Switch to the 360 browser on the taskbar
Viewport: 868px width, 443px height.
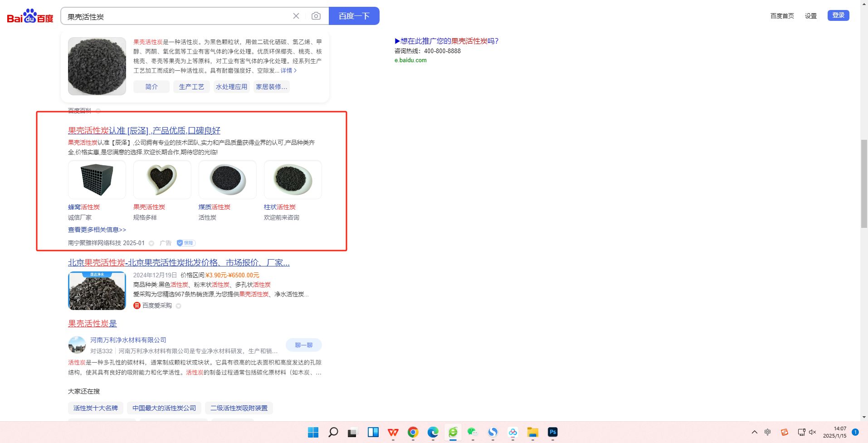(453, 432)
